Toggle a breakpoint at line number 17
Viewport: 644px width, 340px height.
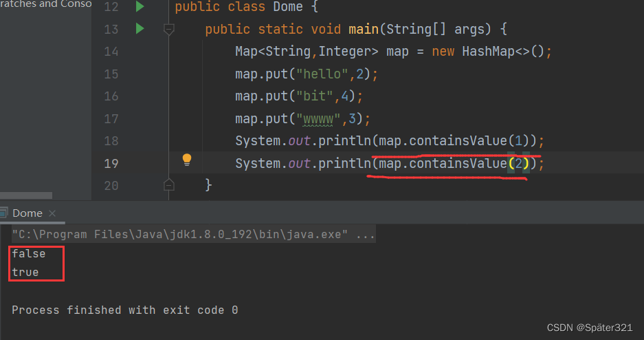[111, 118]
